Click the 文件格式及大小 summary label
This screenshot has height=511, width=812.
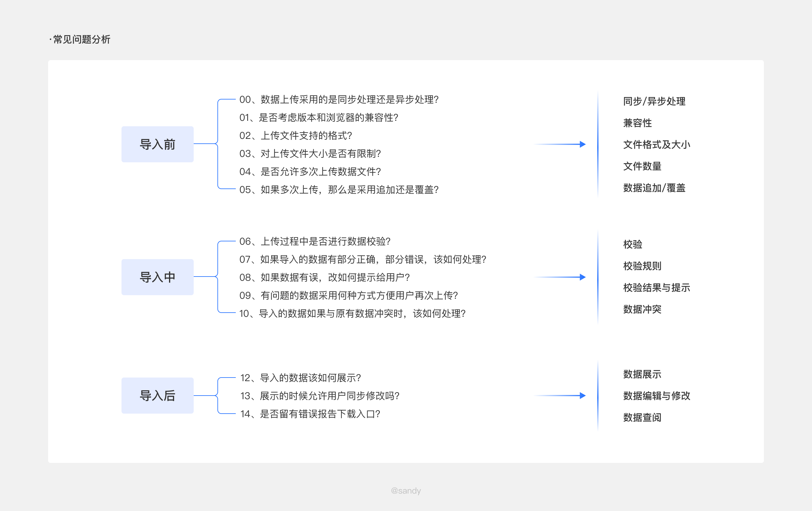(x=656, y=145)
